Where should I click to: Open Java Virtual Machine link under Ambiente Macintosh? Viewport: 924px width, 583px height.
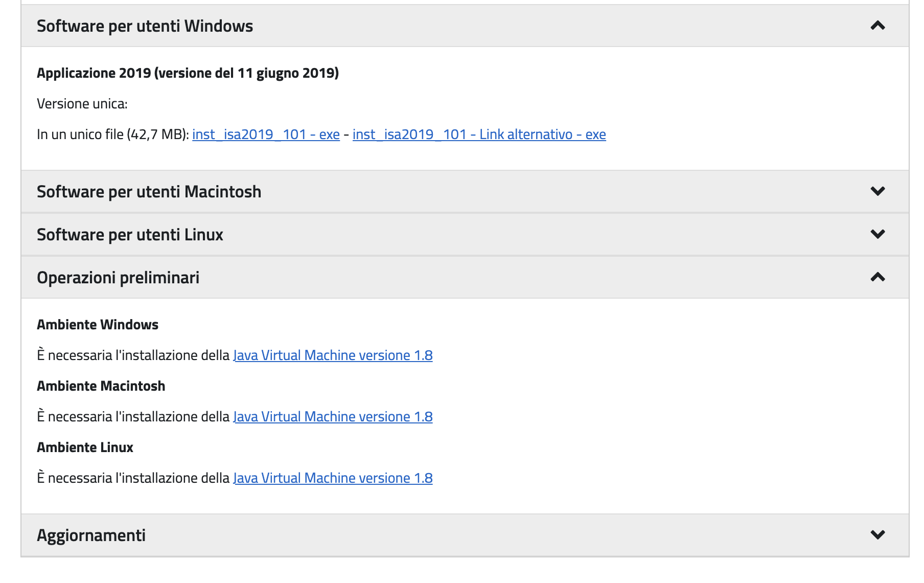(x=333, y=417)
